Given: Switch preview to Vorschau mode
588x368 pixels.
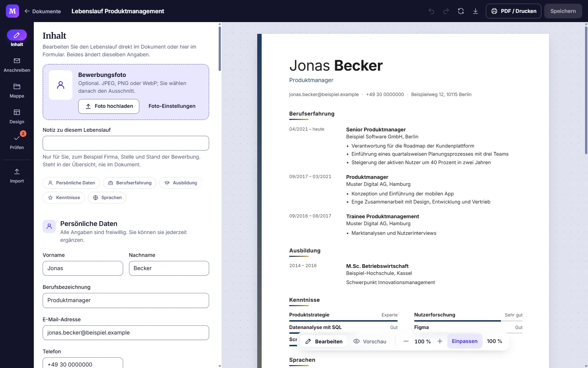Looking at the screenshot, I should (x=370, y=342).
